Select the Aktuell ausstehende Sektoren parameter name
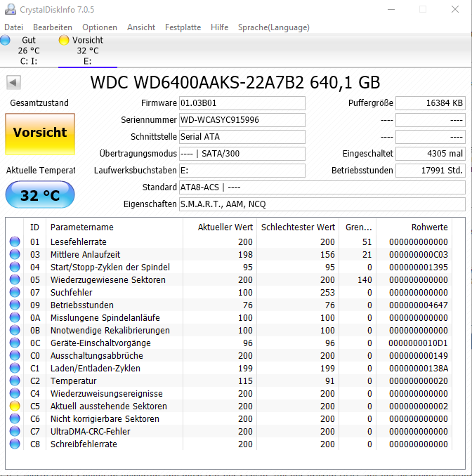 (109, 406)
